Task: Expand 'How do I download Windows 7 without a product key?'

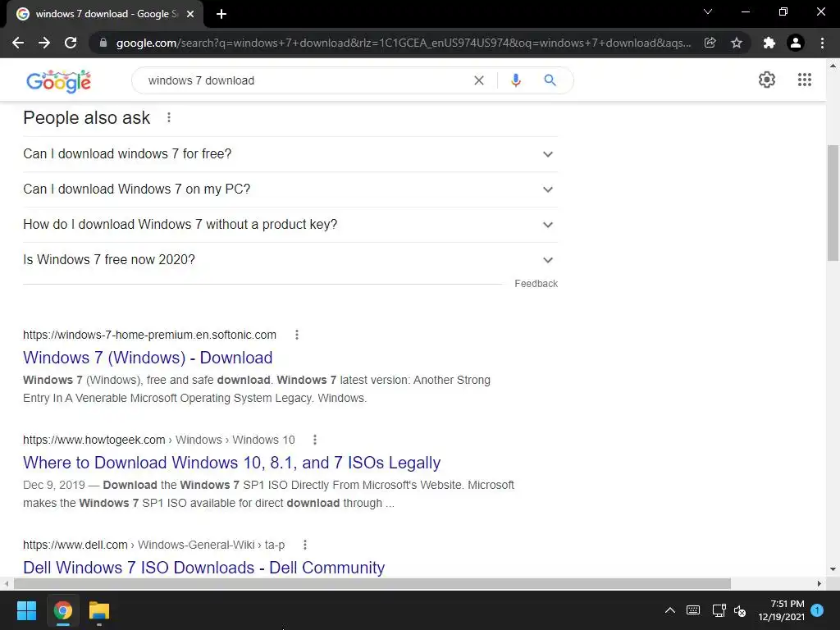Action: [290, 225]
